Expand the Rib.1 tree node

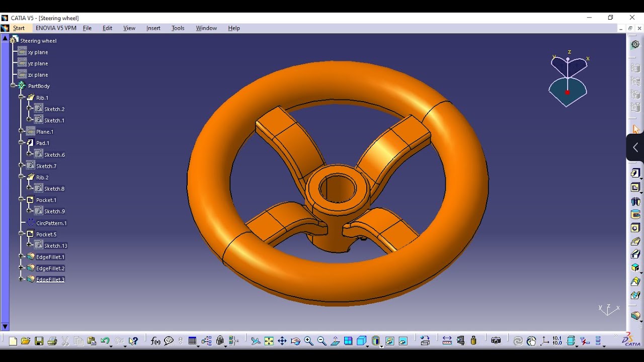21,98
